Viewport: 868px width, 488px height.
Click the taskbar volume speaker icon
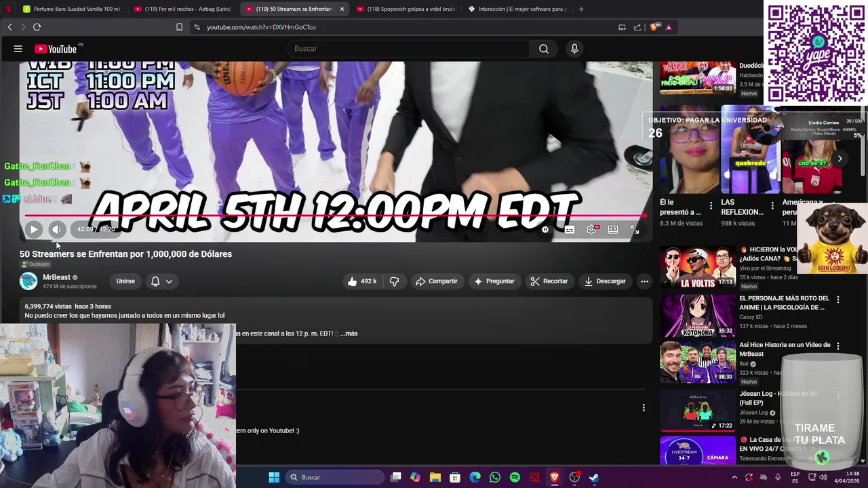[823, 477]
